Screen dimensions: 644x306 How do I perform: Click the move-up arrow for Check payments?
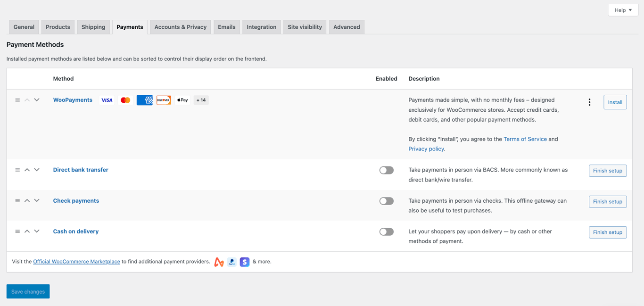coord(27,200)
